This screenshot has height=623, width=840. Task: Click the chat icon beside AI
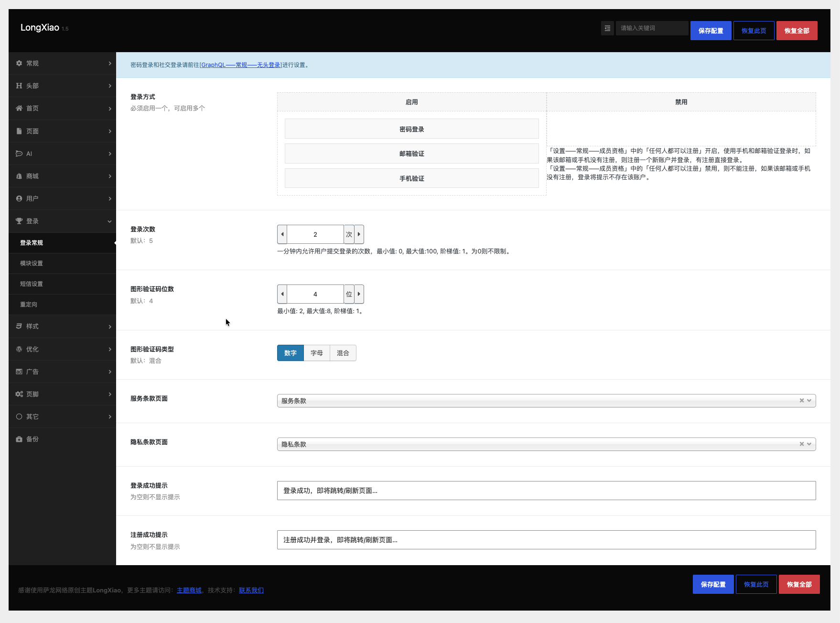pos(19,153)
